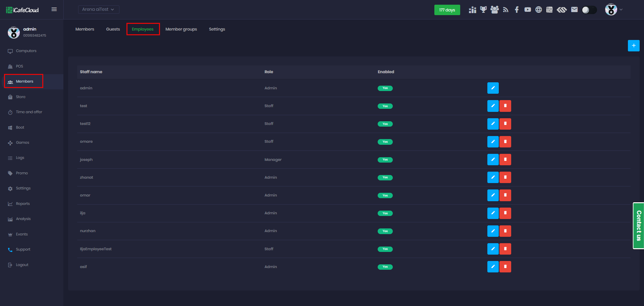Open the Guests tab
Screen dimensions: 644x306
pos(113,29)
